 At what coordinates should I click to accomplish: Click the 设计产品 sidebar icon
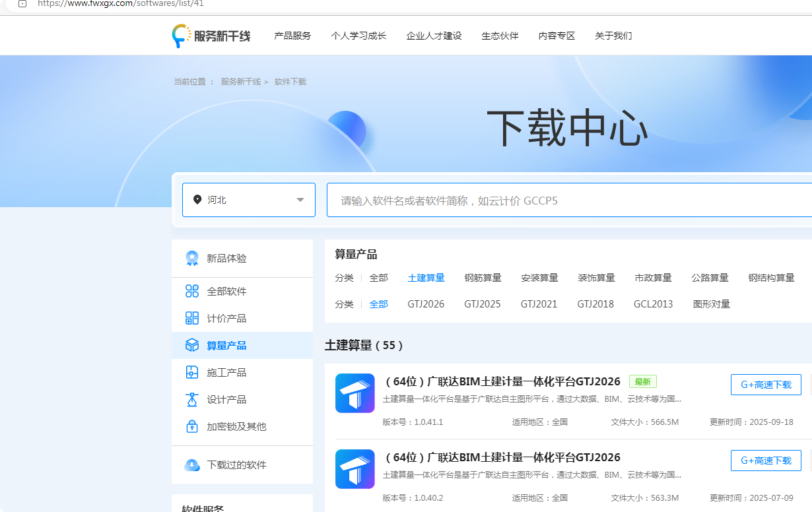click(x=192, y=399)
